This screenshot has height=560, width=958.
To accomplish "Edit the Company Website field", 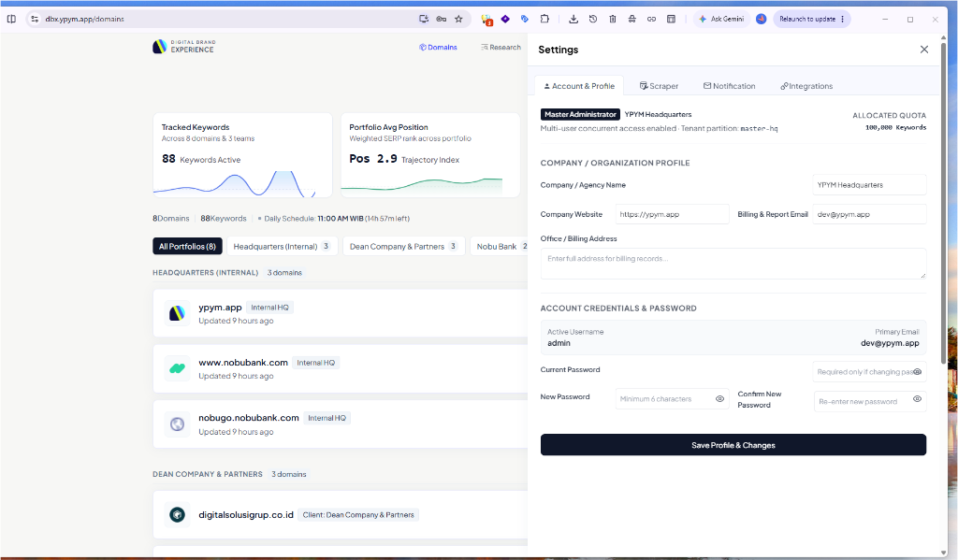I will pyautogui.click(x=672, y=214).
